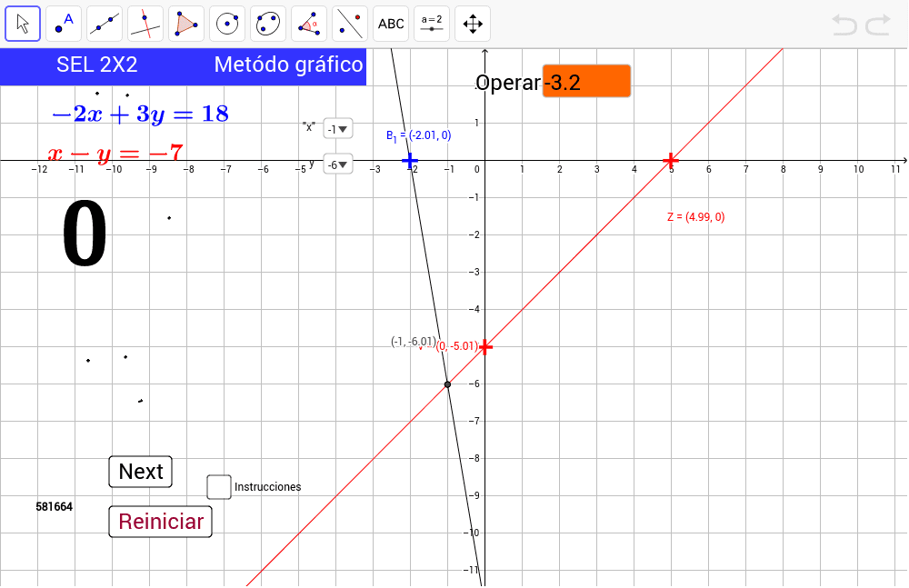This screenshot has height=588, width=909.
Task: Select the Polygon tool
Action: 186,24
